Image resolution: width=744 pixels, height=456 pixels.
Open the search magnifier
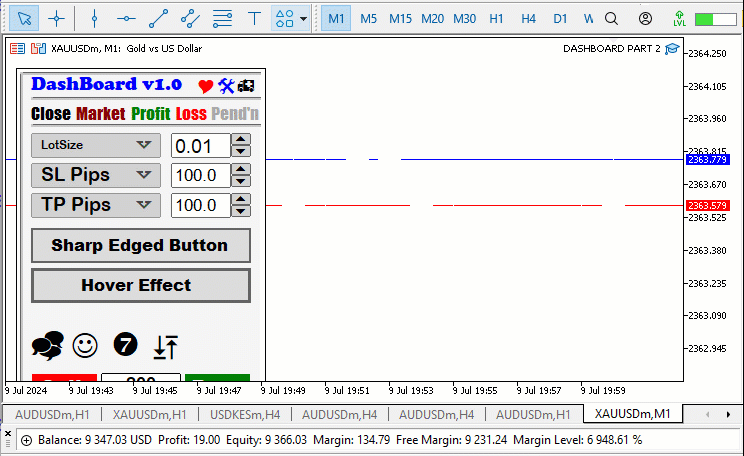(x=612, y=19)
